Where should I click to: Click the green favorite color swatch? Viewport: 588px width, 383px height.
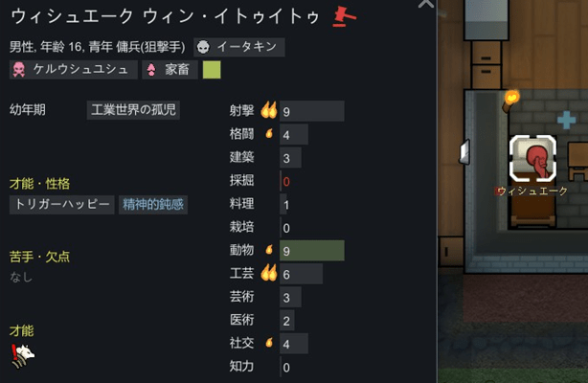(x=212, y=70)
